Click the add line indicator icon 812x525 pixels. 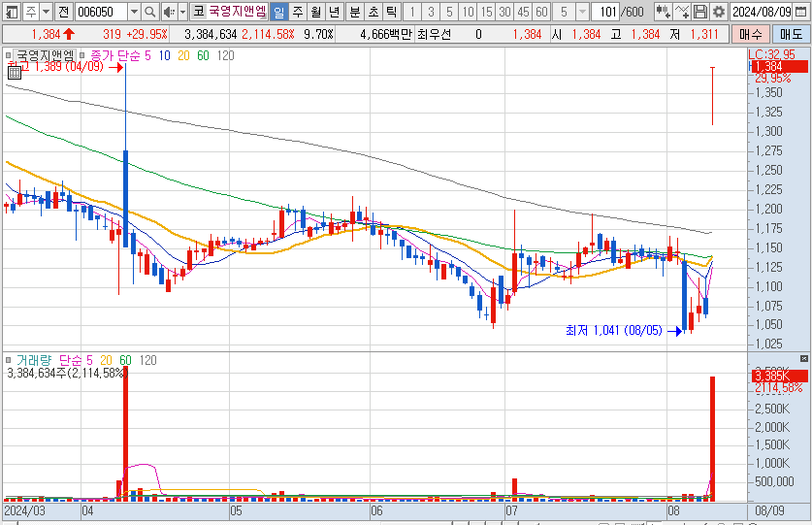click(681, 12)
